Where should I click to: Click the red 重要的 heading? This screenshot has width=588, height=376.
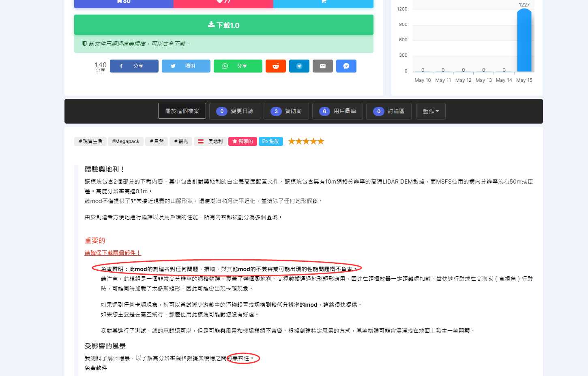click(x=95, y=241)
